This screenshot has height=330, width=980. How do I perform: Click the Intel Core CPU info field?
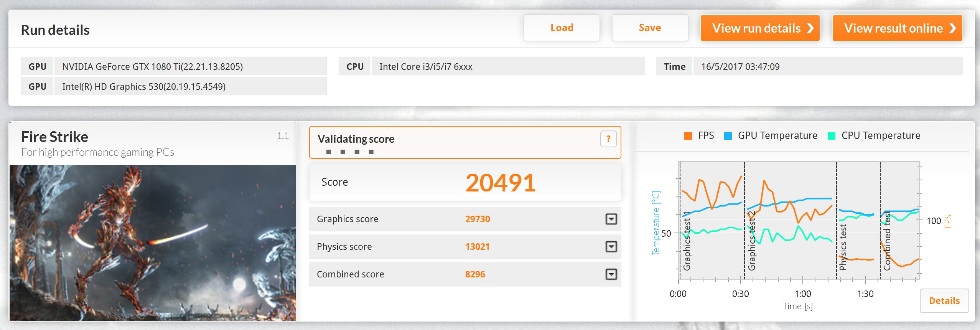(x=507, y=66)
